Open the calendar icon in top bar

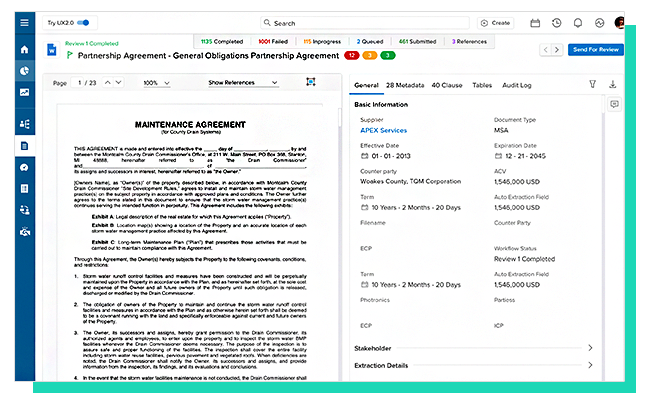(534, 22)
